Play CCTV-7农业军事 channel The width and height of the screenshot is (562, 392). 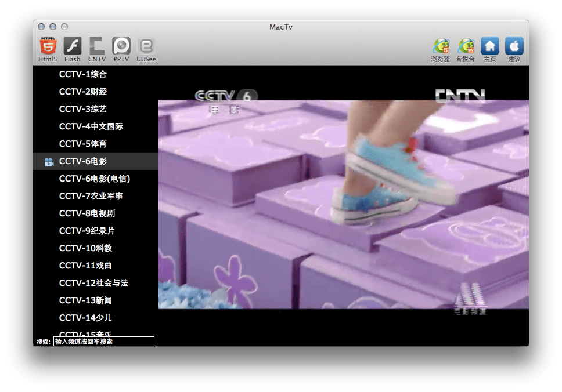click(x=95, y=196)
